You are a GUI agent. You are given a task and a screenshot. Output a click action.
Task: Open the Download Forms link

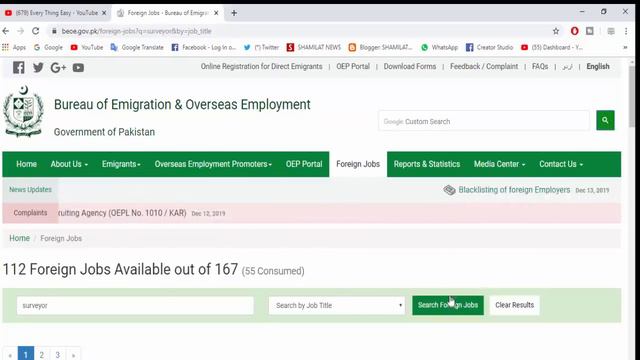410,67
